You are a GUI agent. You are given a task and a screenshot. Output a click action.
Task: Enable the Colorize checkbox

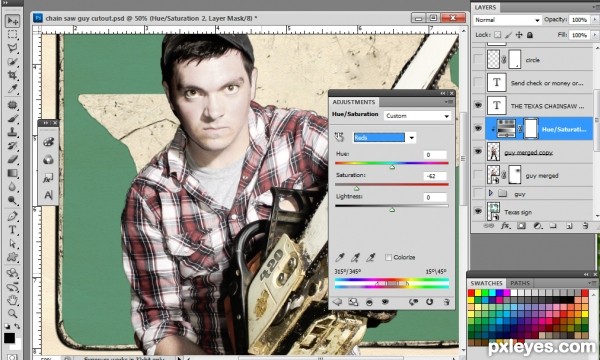[x=388, y=257]
